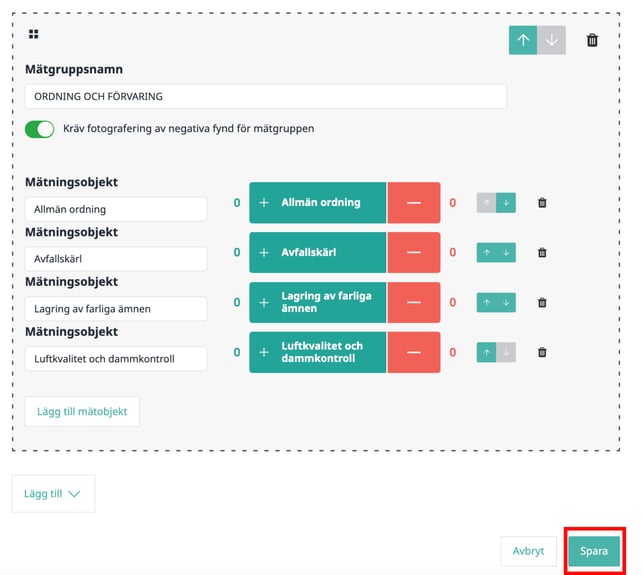The width and height of the screenshot is (643, 575).
Task: Delete Luftkvalitet och dammkontroll row
Action: (542, 352)
